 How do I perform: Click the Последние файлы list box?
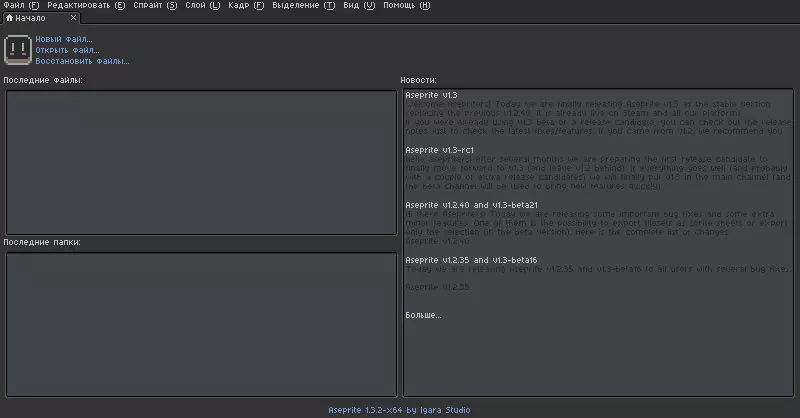click(201, 163)
